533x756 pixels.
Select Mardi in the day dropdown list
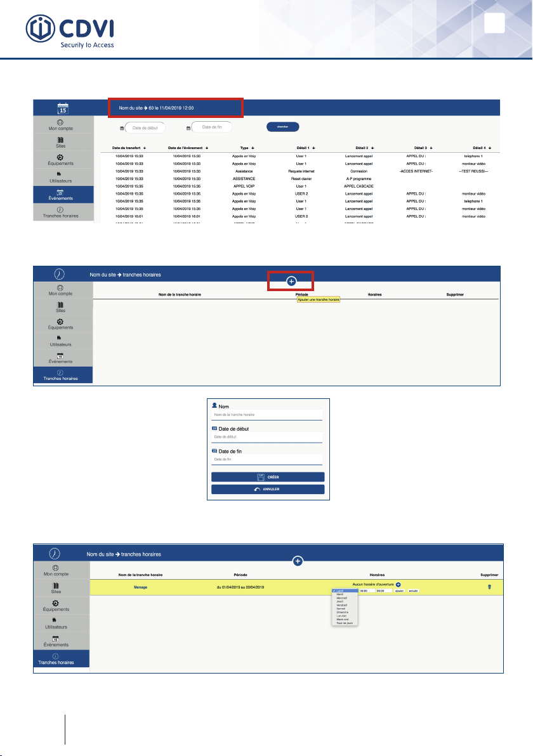[339, 594]
